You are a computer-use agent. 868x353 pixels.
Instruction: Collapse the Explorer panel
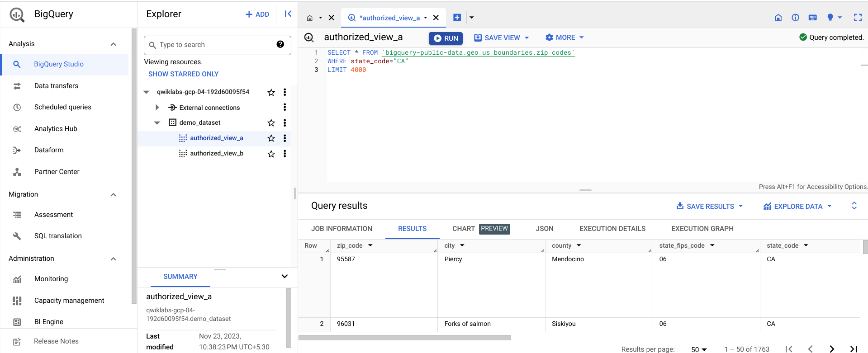[x=288, y=14]
